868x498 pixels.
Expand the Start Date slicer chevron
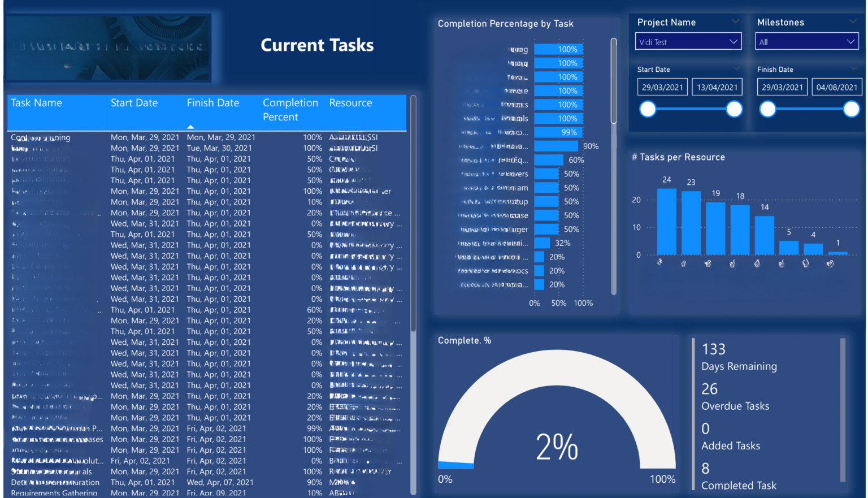click(x=737, y=68)
